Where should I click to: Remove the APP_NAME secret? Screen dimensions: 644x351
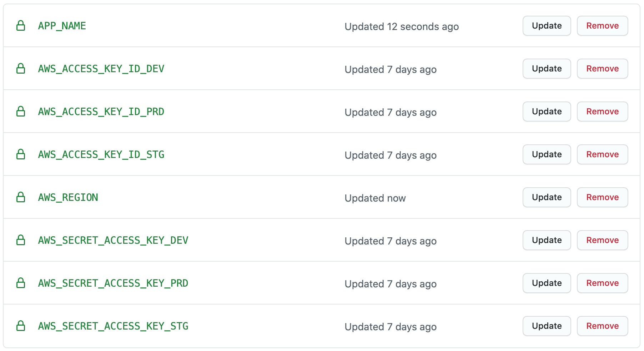(602, 26)
